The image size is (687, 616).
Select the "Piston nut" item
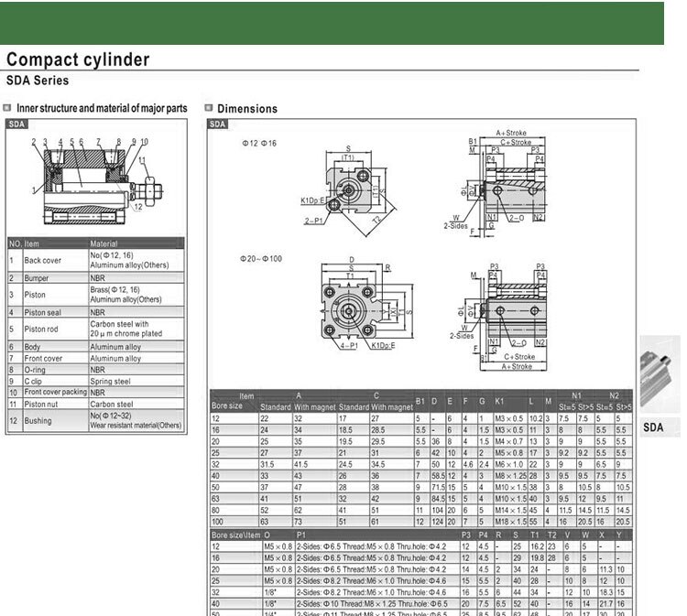40,404
